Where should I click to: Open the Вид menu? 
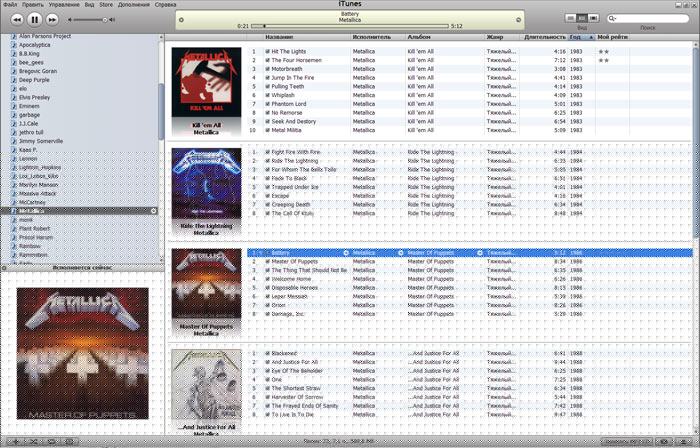coord(89,4)
